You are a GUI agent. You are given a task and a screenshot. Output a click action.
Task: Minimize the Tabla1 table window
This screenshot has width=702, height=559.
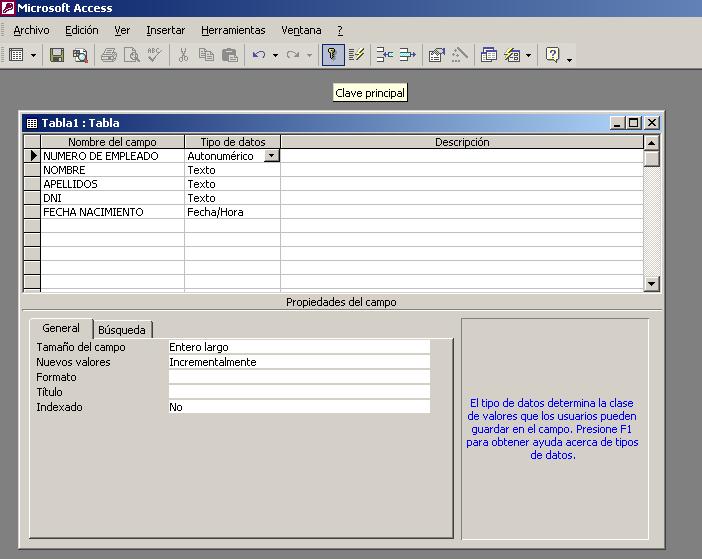(617, 123)
